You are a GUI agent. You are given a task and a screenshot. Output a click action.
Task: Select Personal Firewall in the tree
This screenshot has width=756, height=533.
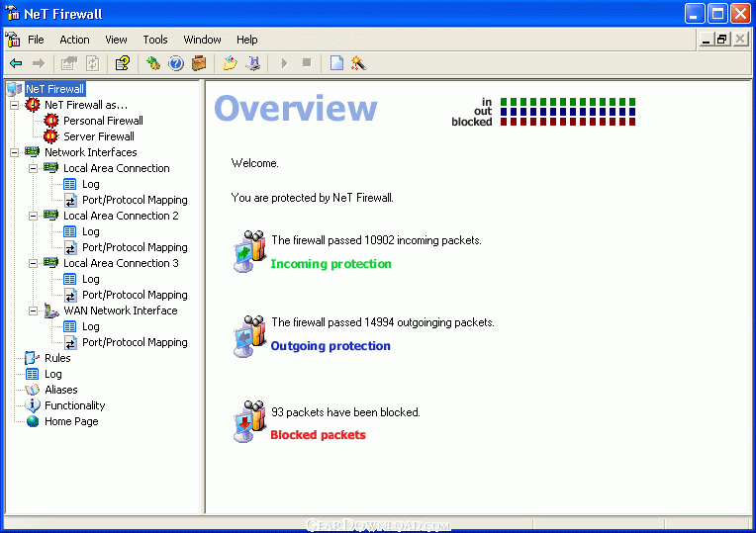pos(103,121)
